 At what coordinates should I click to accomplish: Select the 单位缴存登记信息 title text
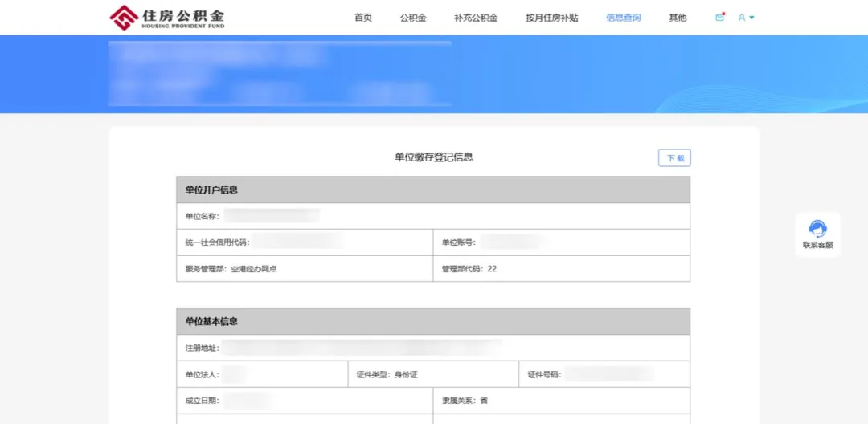434,157
